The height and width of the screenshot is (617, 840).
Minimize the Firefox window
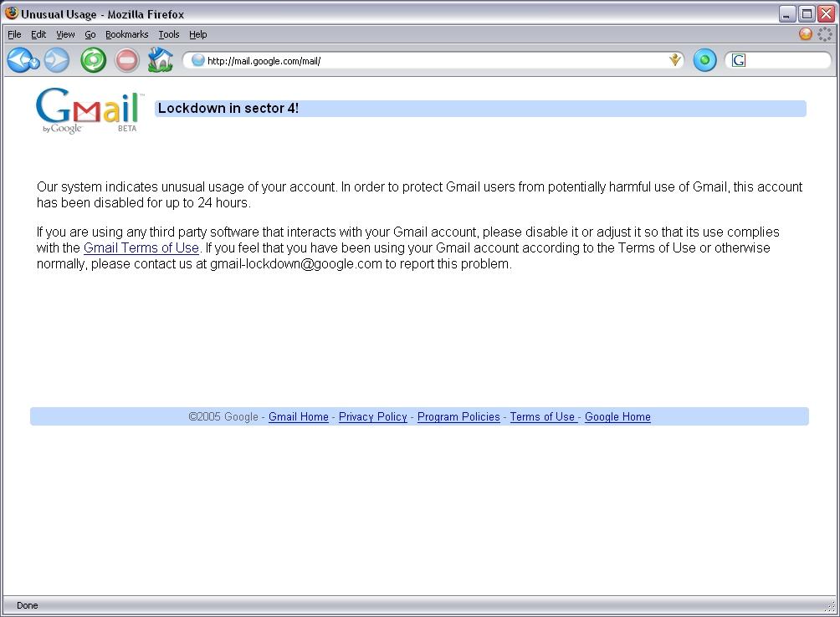tap(786, 14)
